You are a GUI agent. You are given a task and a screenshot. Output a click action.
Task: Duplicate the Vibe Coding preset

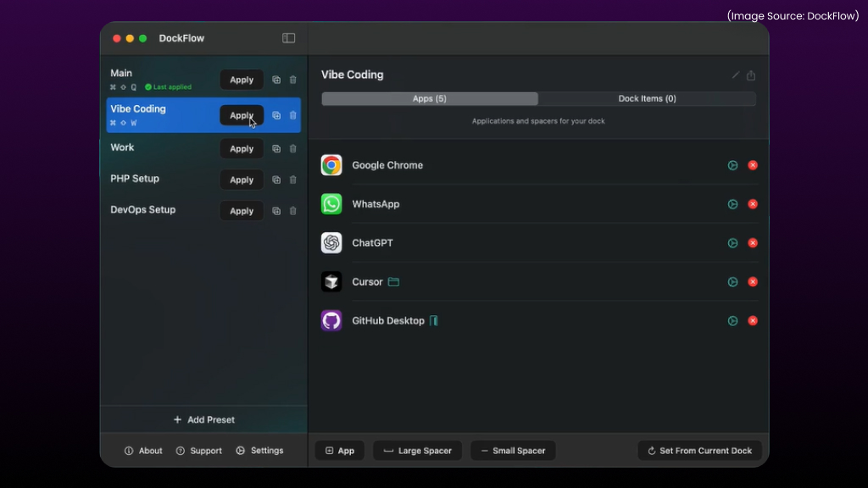pos(276,115)
